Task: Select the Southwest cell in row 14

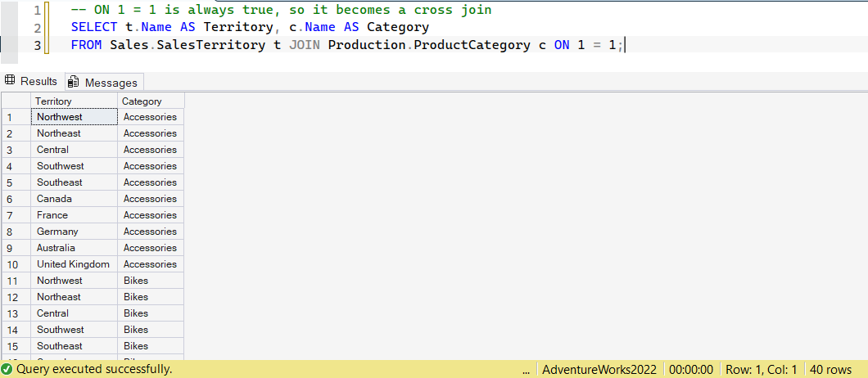Action: [x=75, y=329]
